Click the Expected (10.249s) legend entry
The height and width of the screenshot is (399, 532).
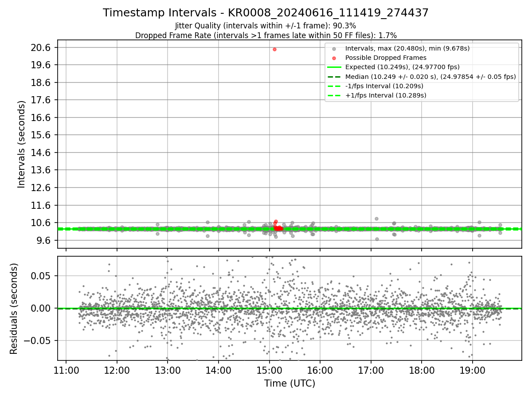pyautogui.click(x=402, y=67)
